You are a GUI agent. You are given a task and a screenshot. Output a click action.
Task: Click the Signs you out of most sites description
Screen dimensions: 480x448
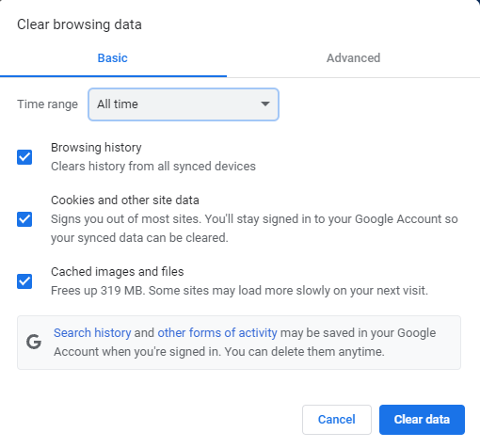click(254, 229)
